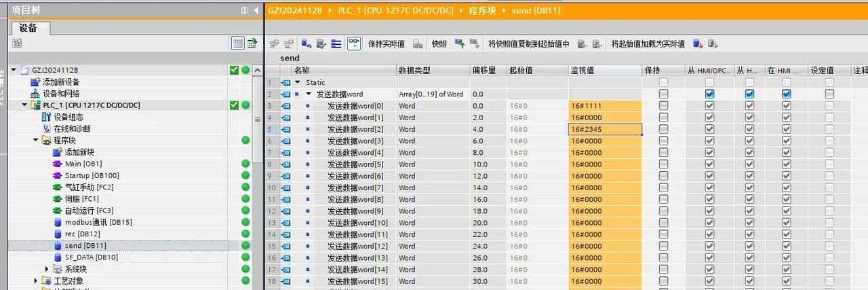Toggle 保持 checkbox for 发送数据word[10]
The height and width of the screenshot is (290, 868).
click(663, 223)
